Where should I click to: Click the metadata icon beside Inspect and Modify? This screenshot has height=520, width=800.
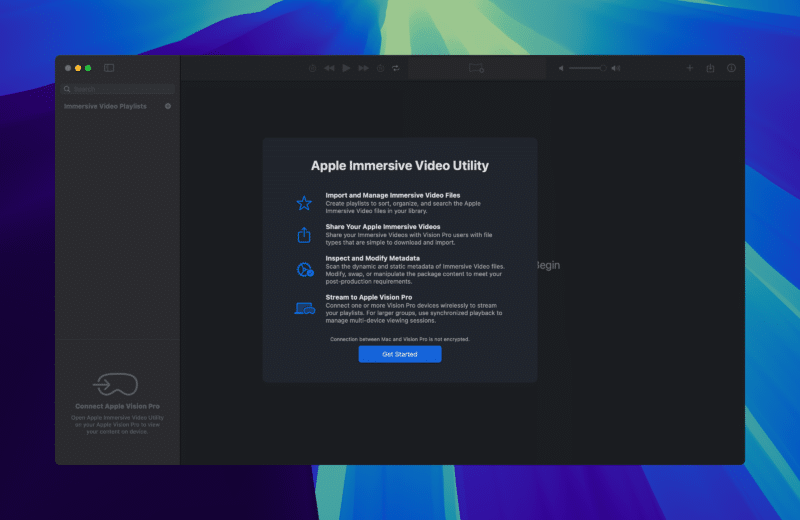(x=305, y=269)
